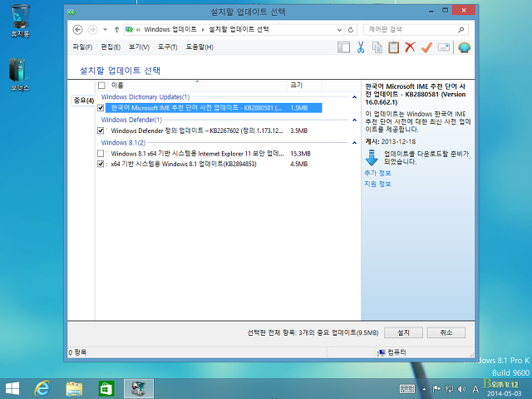This screenshot has height=399, width=532.
Task: Click the Paste clipboard icon
Action: [x=393, y=47]
